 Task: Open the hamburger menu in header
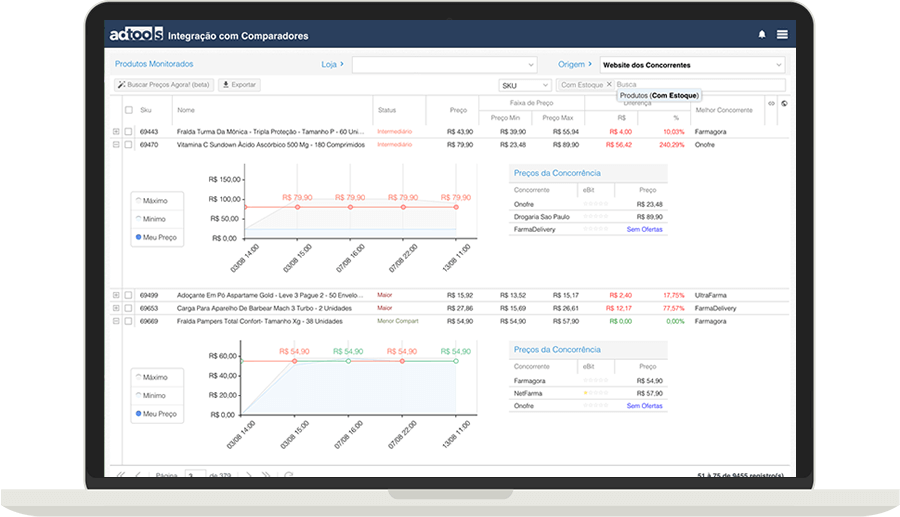pos(782,34)
